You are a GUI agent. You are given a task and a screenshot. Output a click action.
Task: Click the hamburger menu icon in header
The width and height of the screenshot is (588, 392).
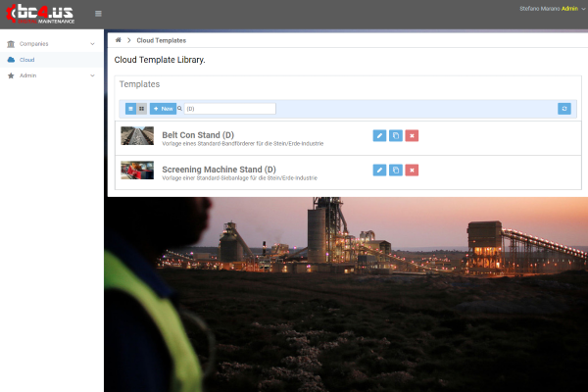coord(98,14)
